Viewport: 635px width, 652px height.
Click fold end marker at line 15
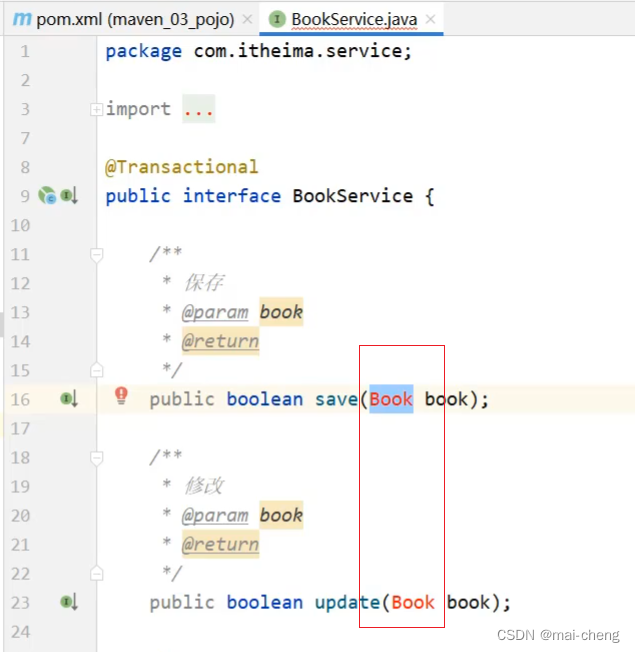(96, 370)
